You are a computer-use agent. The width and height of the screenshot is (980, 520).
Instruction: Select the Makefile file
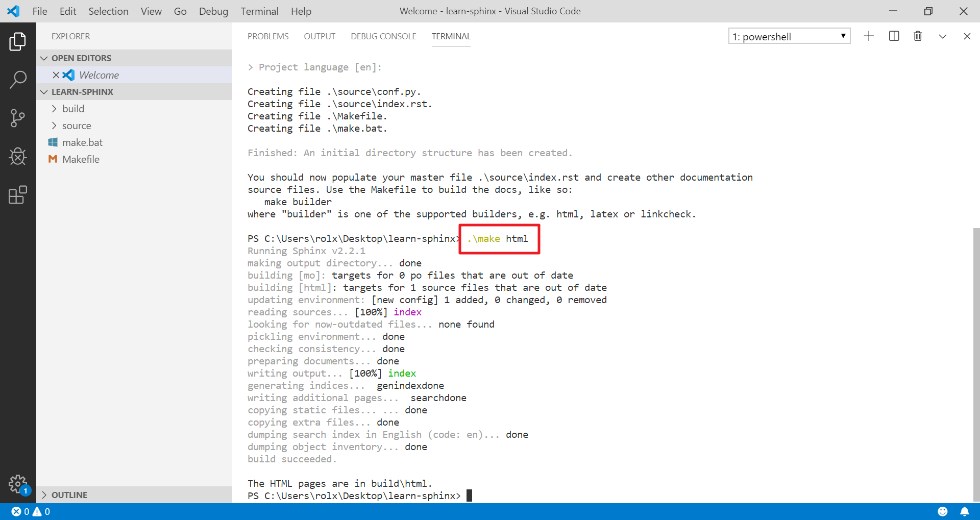[x=134, y=159]
